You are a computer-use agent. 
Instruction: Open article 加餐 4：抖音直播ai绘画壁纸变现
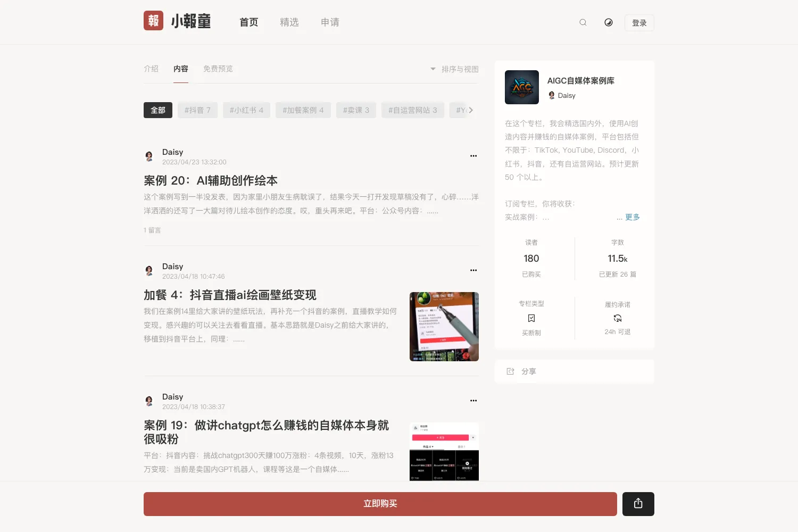(230, 295)
